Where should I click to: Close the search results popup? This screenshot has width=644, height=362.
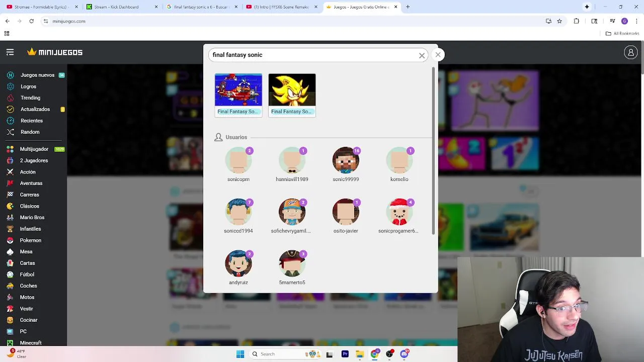click(438, 54)
